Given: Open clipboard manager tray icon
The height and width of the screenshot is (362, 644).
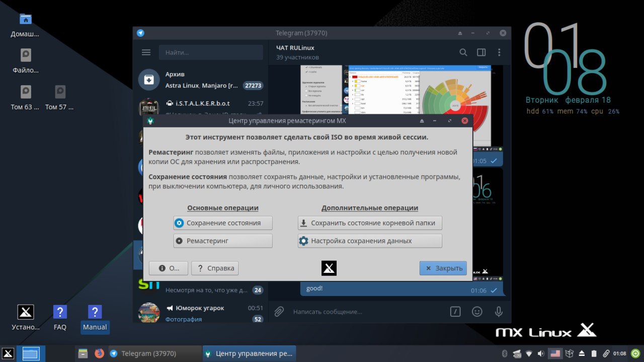Looking at the screenshot, I should (x=594, y=353).
